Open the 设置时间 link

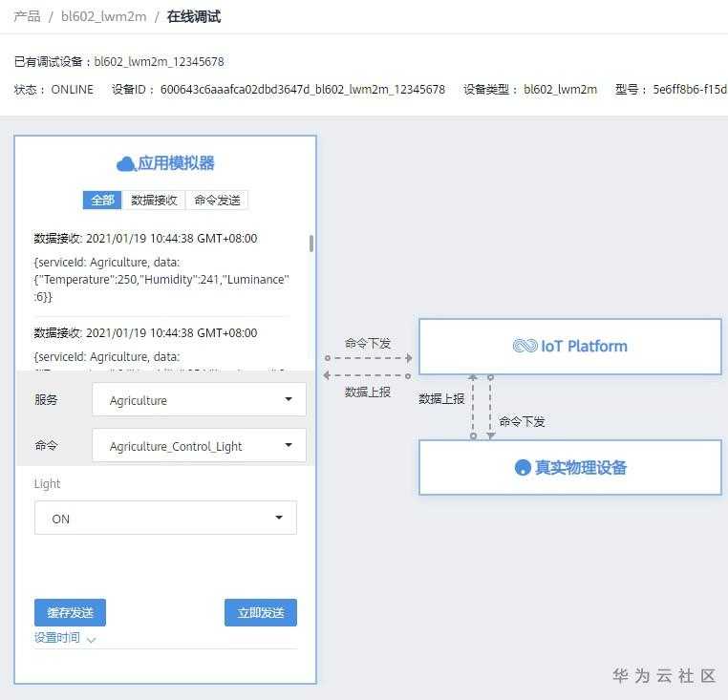(57, 637)
